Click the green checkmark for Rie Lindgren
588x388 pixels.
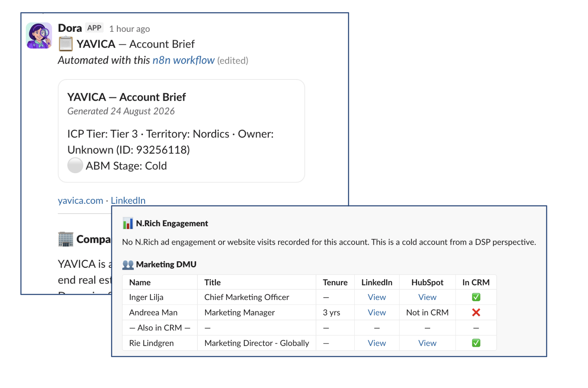coord(476,343)
